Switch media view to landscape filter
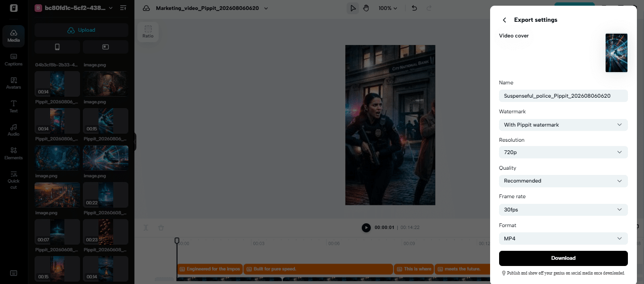This screenshot has height=284, width=644. click(106, 47)
